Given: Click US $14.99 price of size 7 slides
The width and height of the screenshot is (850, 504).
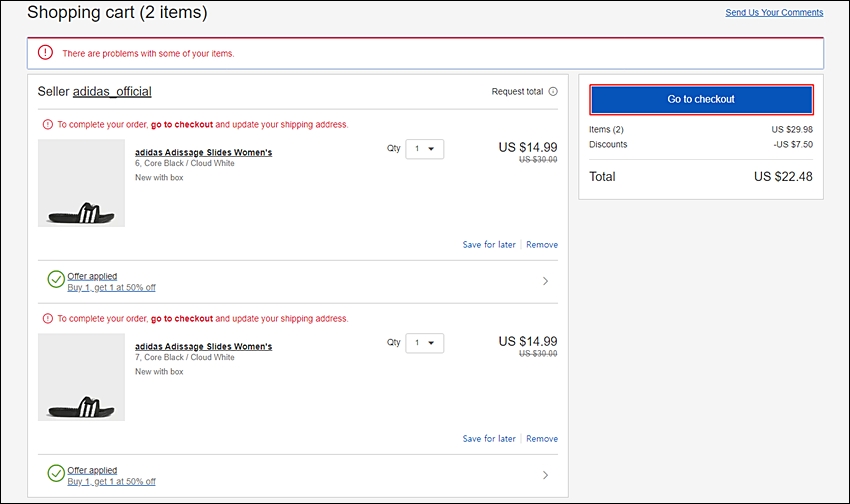Looking at the screenshot, I should click(527, 341).
